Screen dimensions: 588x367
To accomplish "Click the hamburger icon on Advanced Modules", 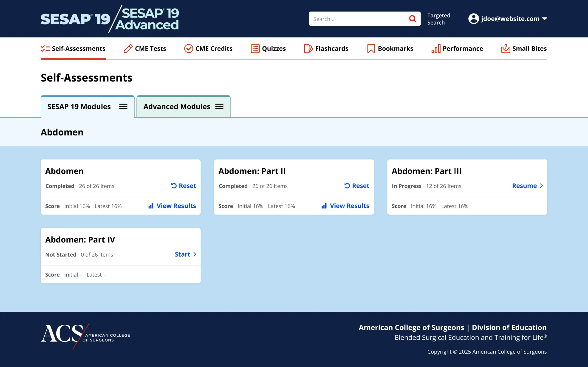I will (x=219, y=107).
